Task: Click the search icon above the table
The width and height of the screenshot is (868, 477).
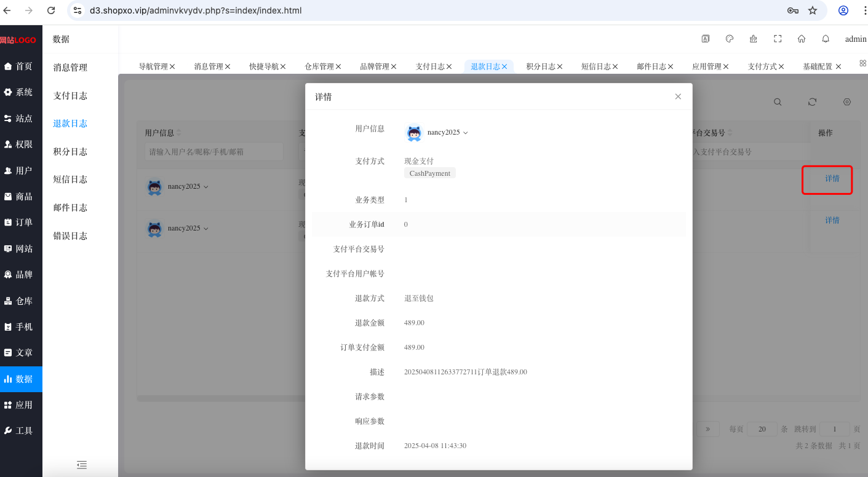Action: click(778, 102)
